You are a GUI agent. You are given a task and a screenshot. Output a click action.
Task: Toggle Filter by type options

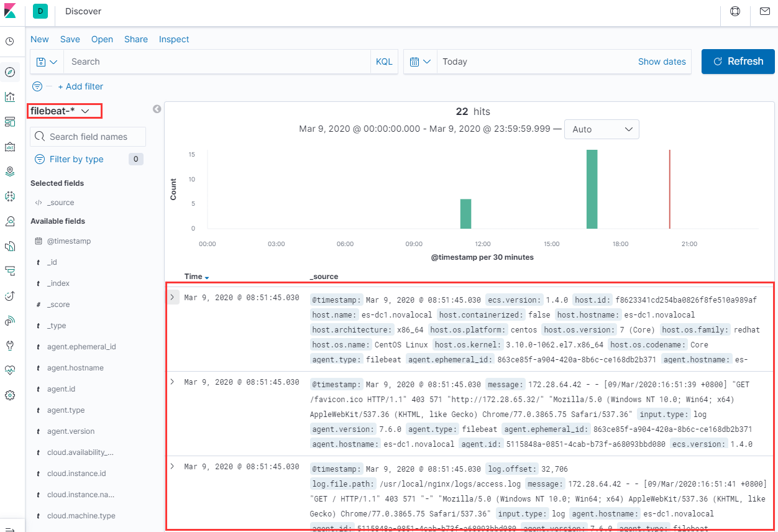point(76,159)
